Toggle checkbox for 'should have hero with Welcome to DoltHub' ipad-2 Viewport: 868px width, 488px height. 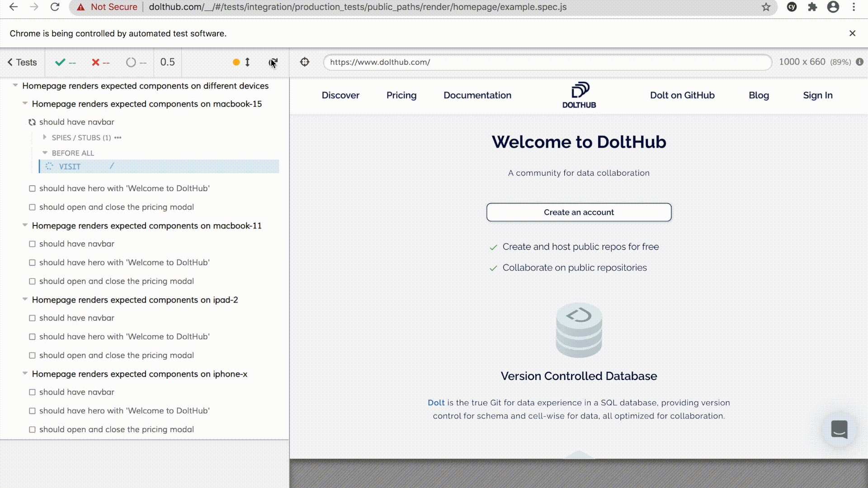(x=32, y=336)
